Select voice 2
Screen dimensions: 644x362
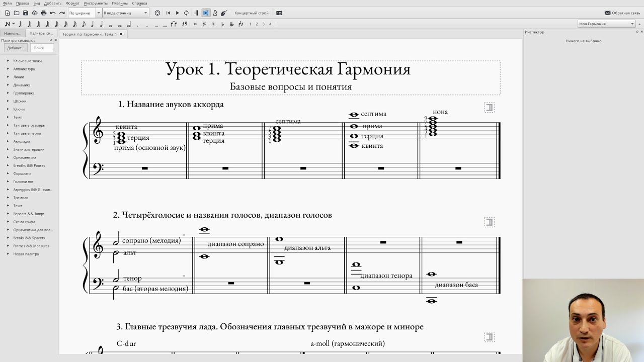click(x=257, y=24)
